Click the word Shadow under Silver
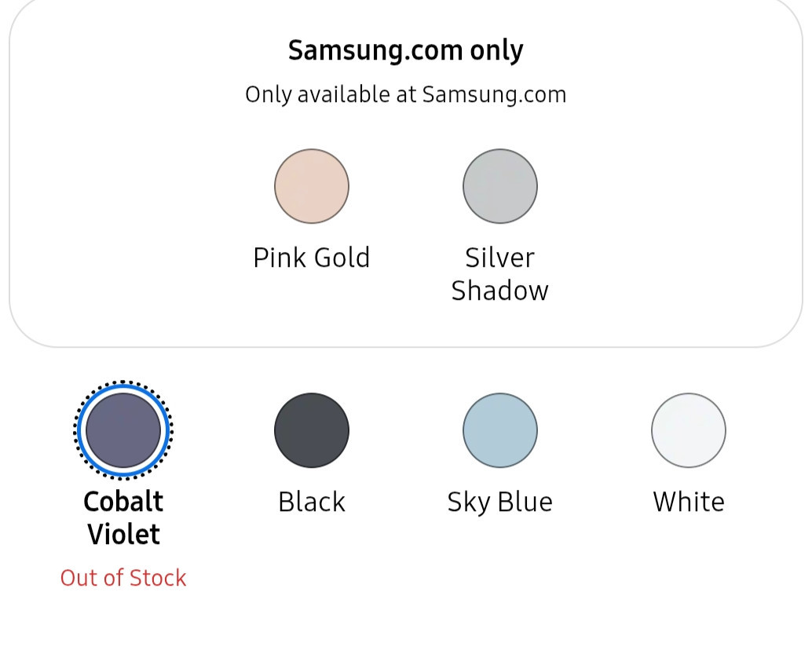Screen dimensions: 812x665 point(499,290)
